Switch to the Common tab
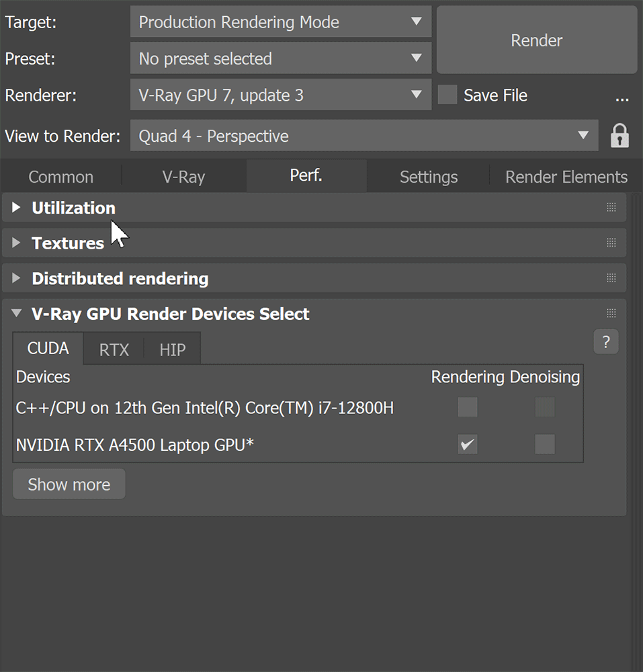The height and width of the screenshot is (672, 643). tap(61, 177)
